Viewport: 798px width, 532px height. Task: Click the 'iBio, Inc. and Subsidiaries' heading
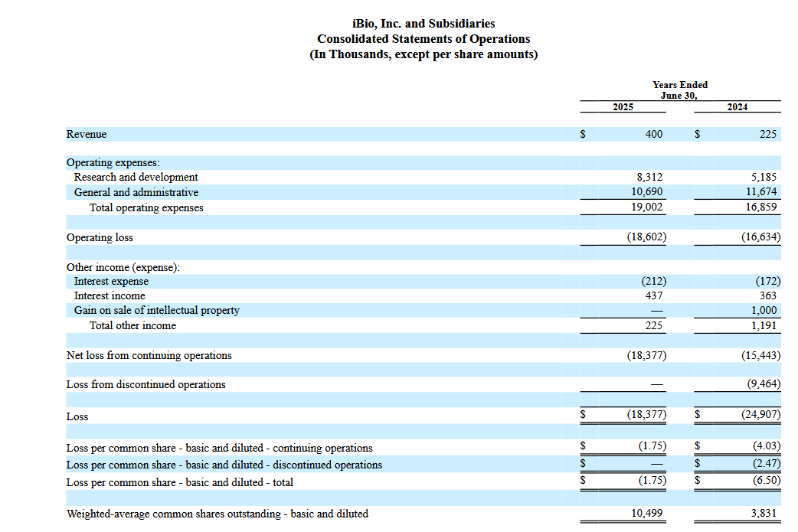tap(424, 24)
